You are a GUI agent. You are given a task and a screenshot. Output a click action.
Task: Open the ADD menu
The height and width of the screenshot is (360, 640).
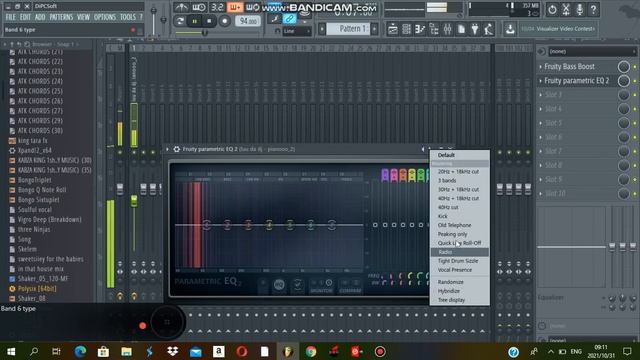point(40,17)
